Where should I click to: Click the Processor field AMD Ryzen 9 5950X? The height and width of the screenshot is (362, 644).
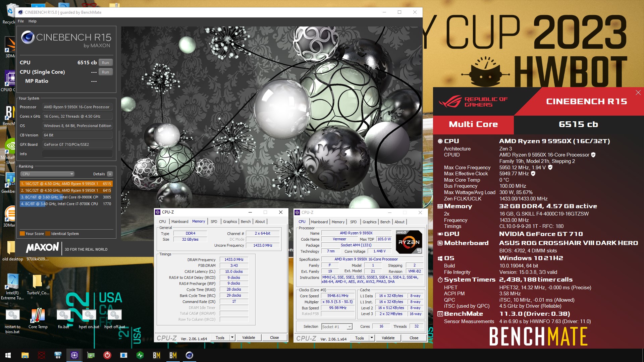point(77,107)
